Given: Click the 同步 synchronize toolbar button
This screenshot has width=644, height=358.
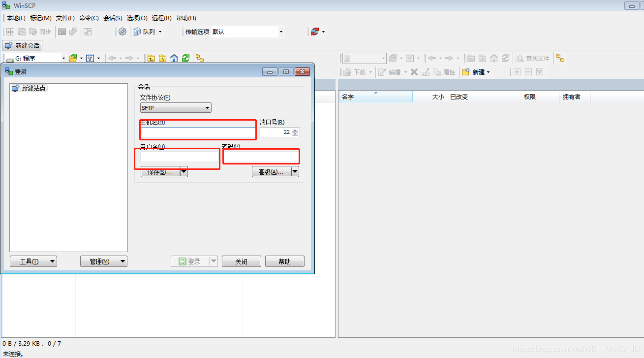Looking at the screenshot, I should (x=40, y=32).
